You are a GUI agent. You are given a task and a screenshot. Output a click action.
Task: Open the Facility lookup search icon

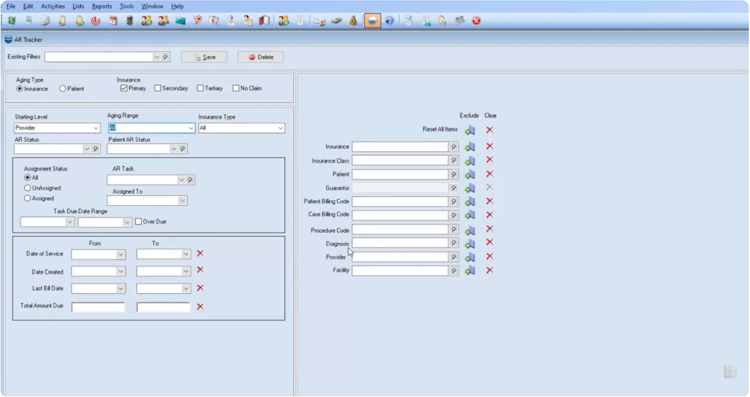click(x=453, y=271)
